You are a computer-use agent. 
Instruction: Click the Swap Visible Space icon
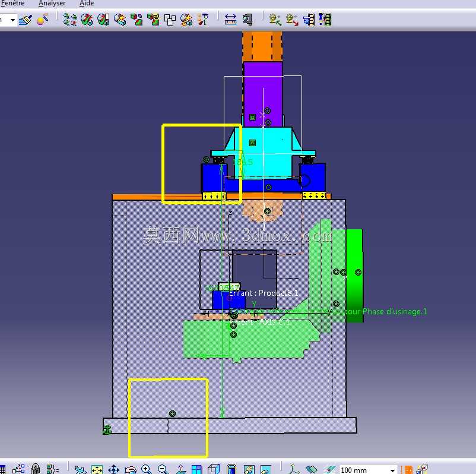coord(266,469)
